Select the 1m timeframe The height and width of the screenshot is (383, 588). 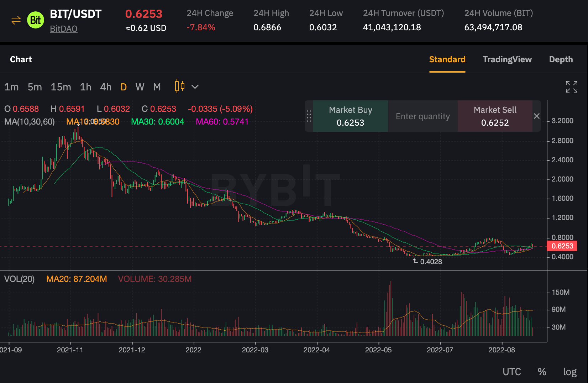pos(11,87)
